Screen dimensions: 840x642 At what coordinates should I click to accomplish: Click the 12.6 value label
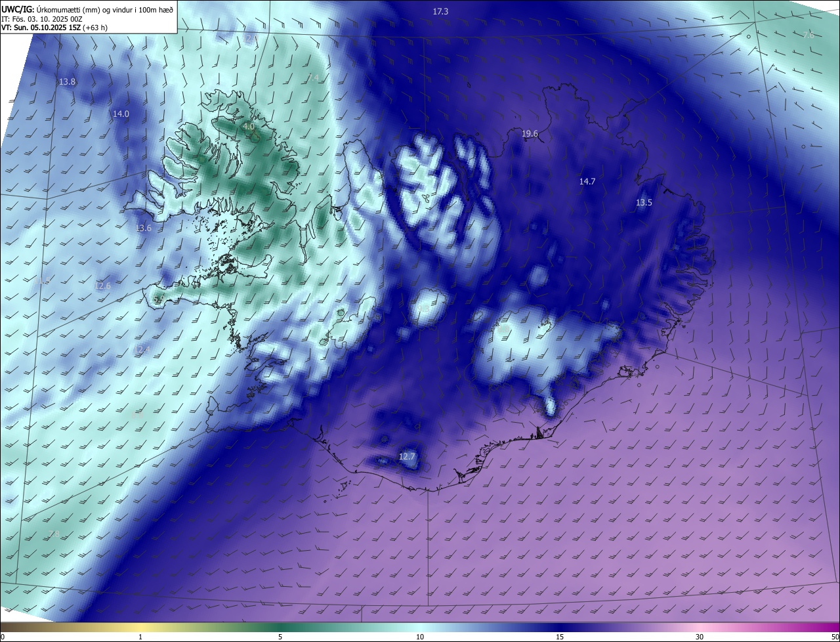click(x=102, y=286)
